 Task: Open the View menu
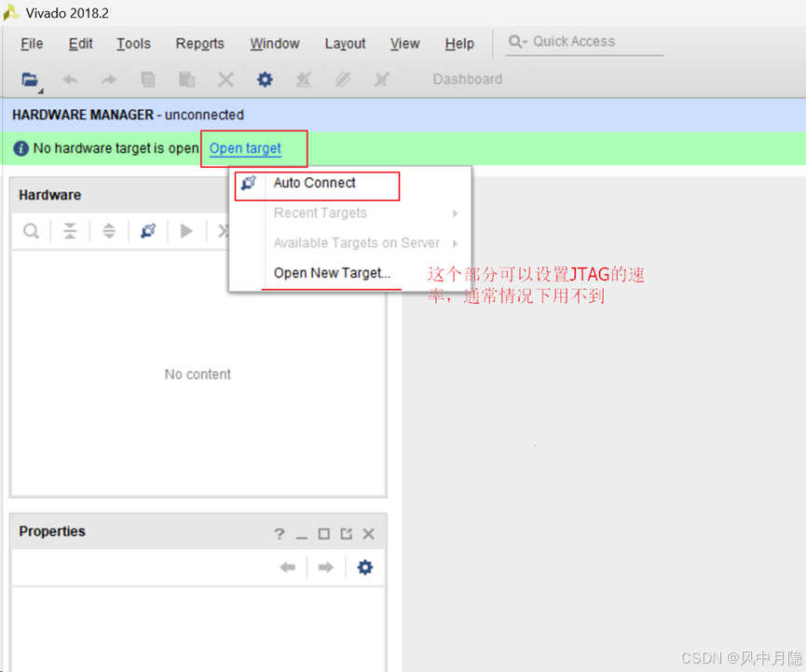pos(405,44)
